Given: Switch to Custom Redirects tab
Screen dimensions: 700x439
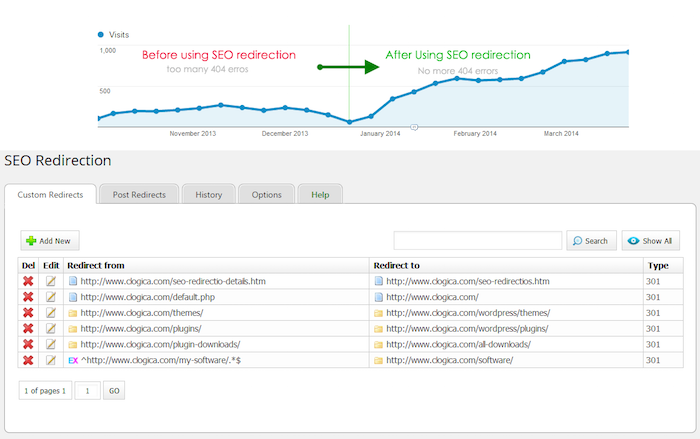Looking at the screenshot, I should [50, 194].
